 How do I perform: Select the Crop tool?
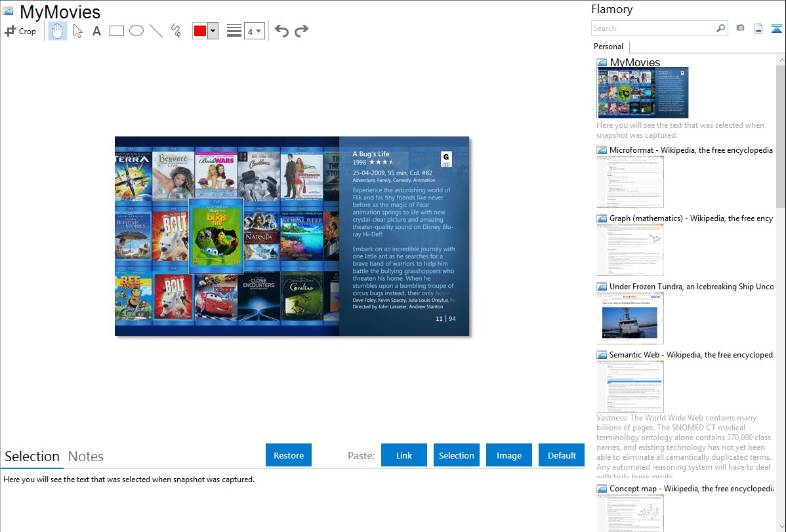pyautogui.click(x=20, y=31)
